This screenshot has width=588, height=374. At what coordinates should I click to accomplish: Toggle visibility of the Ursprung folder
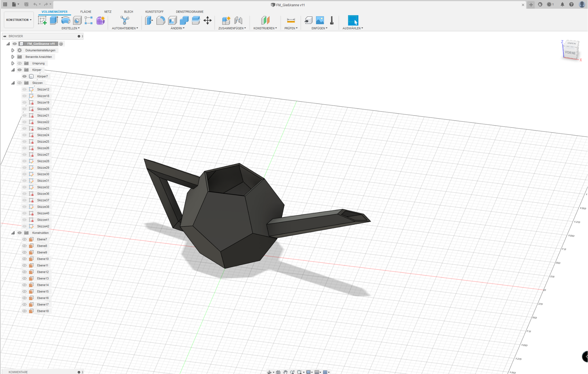20,63
